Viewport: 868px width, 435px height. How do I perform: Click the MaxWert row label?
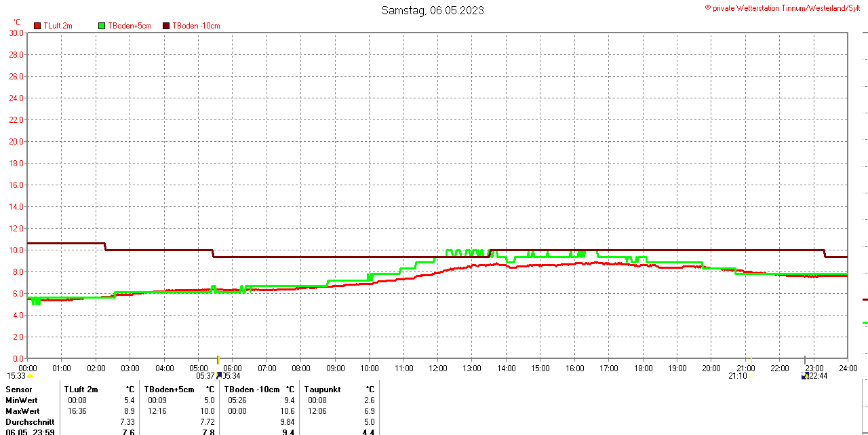coord(22,411)
